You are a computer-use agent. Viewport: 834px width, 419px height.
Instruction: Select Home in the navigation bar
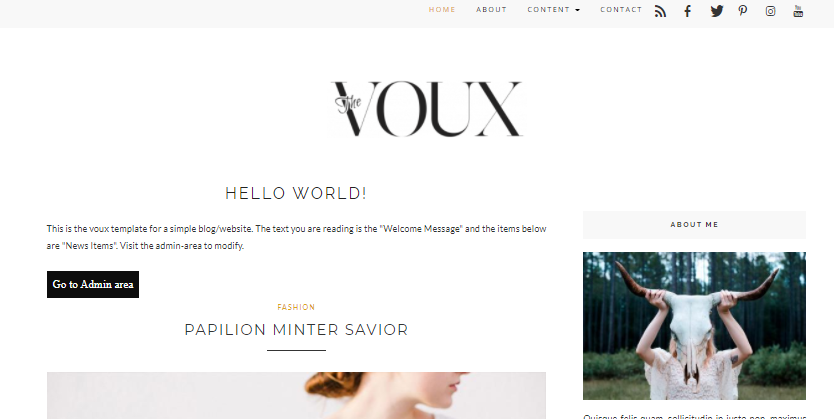click(x=442, y=10)
